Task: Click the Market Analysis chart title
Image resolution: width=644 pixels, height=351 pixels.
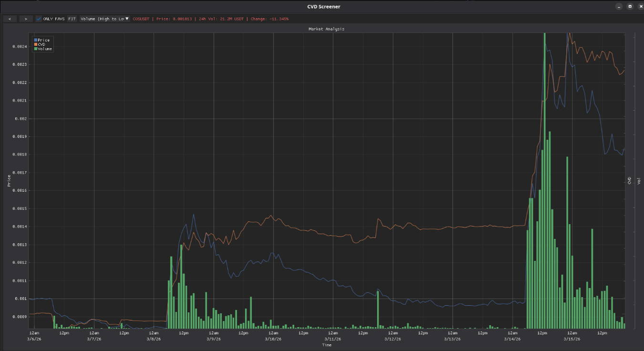Action: (327, 29)
